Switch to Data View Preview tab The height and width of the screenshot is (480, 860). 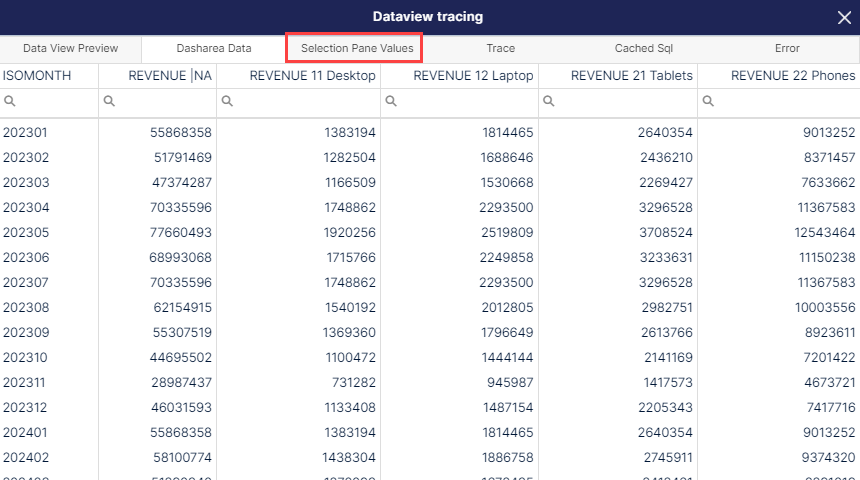[x=71, y=48]
